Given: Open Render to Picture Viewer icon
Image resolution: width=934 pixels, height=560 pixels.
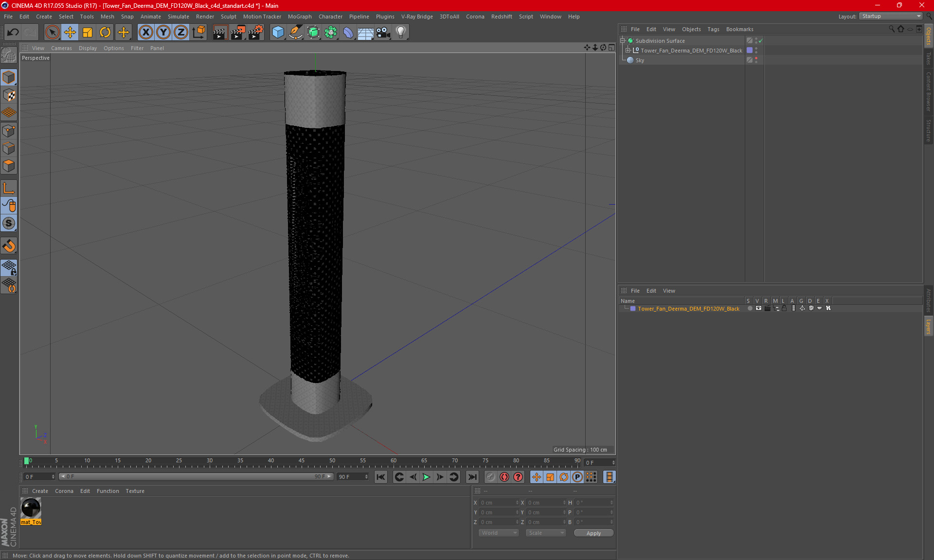Looking at the screenshot, I should click(238, 32).
